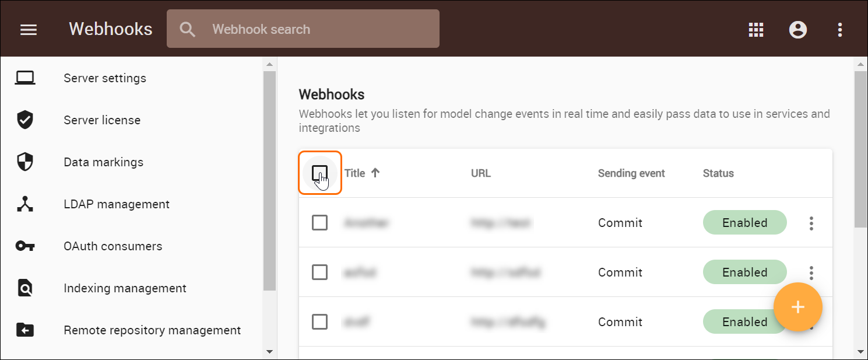
Task: Open first webhook row options menu
Action: pos(811,223)
